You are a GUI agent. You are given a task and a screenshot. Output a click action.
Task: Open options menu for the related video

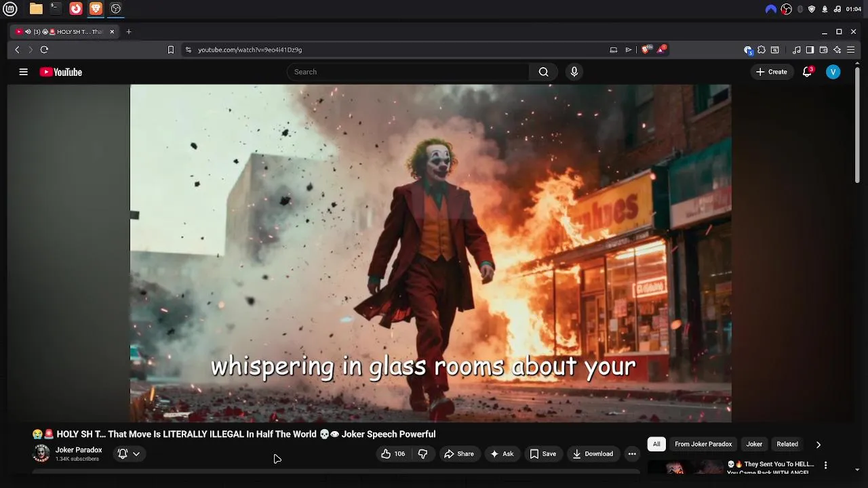825,465
